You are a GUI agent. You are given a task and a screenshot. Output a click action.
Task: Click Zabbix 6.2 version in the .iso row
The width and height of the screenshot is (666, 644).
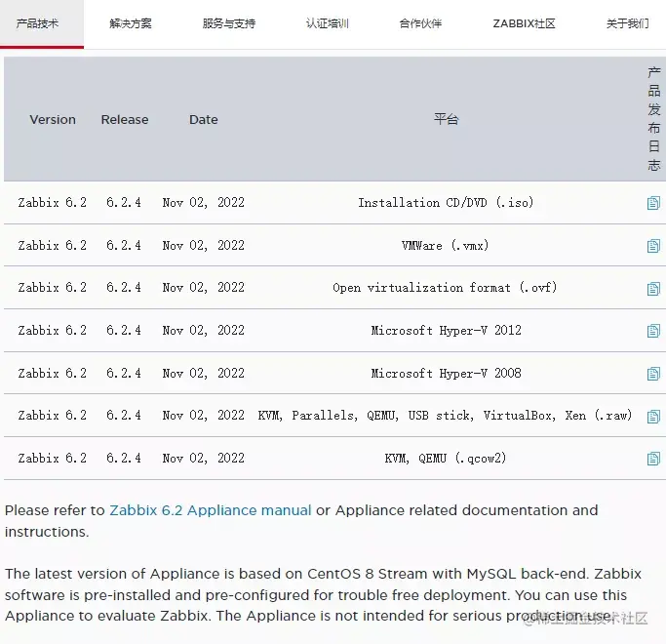53,202
